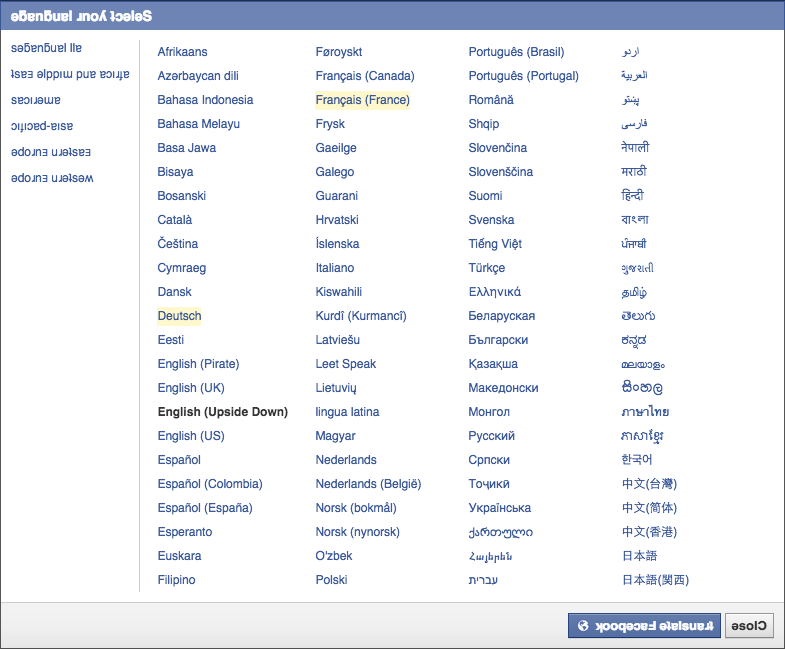Viewport: 785px width, 649px height.
Task: Select Italiano language
Action: (335, 268)
